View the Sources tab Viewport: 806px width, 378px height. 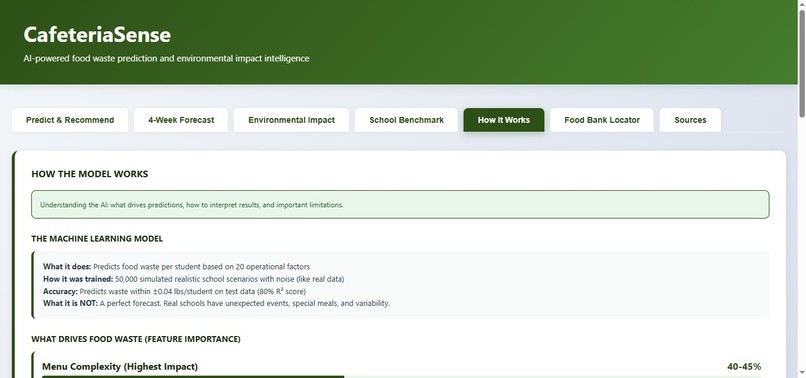pos(690,120)
